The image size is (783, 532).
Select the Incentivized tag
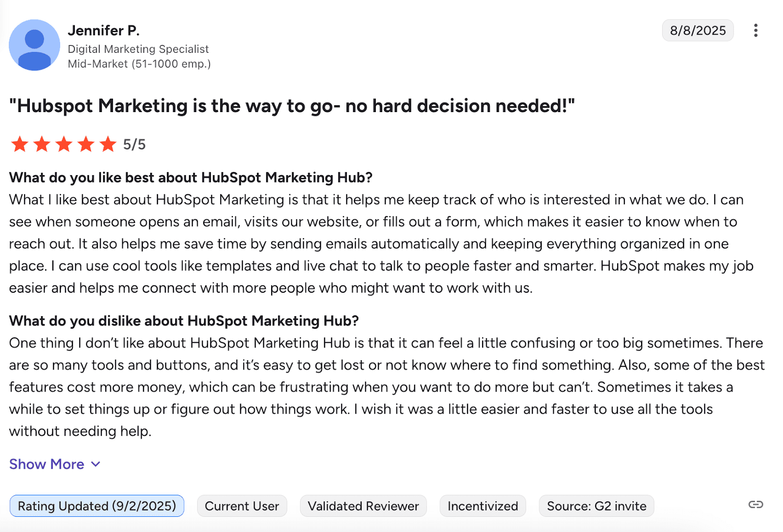(x=483, y=506)
